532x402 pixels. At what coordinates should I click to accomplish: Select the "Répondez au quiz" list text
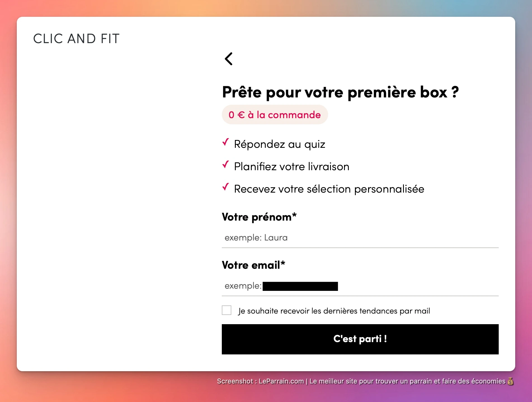click(x=280, y=144)
